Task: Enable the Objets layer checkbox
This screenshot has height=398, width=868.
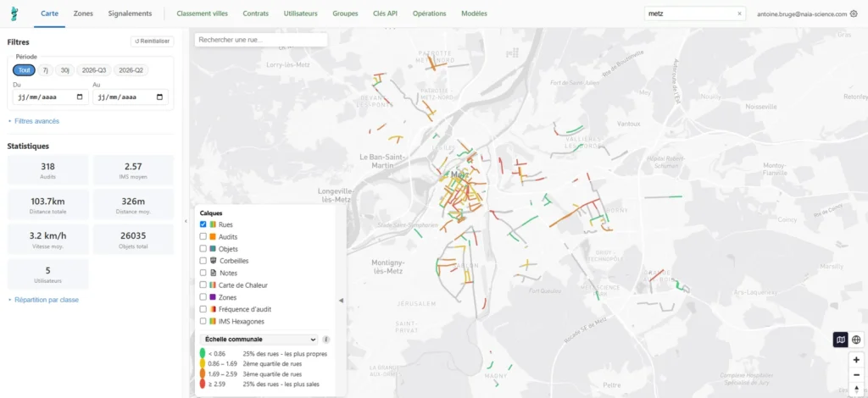Action: coord(203,249)
